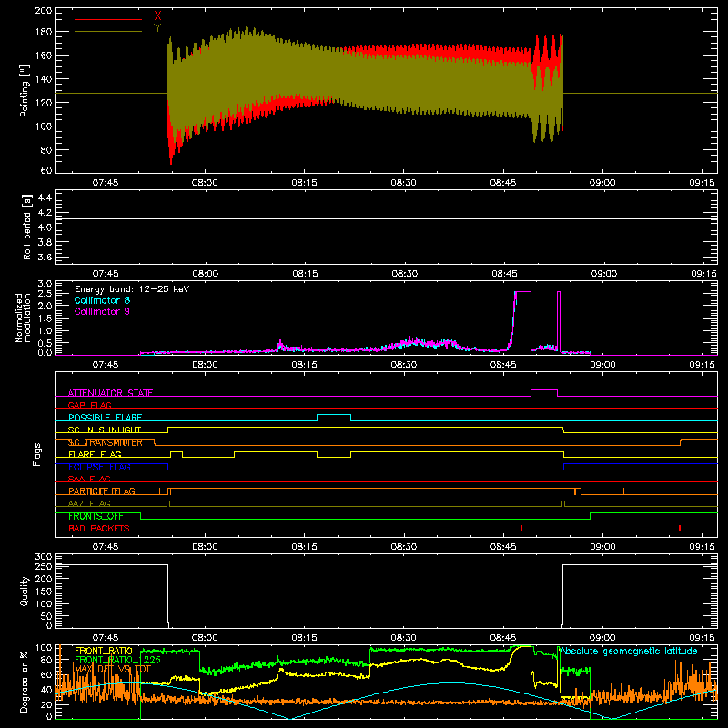The width and height of the screenshot is (728, 728).
Task: Click the ATTENUATOR_STATE flag label
Action: coord(110,393)
